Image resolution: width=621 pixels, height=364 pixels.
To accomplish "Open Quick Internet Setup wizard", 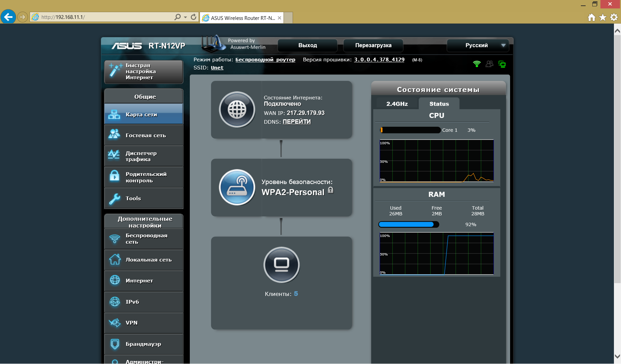I will pyautogui.click(x=144, y=72).
